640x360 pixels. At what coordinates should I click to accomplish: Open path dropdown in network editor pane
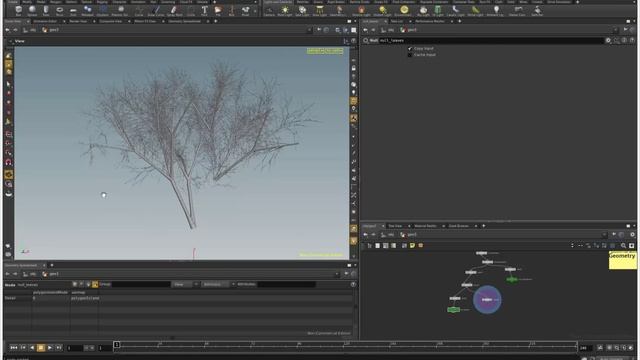point(604,235)
